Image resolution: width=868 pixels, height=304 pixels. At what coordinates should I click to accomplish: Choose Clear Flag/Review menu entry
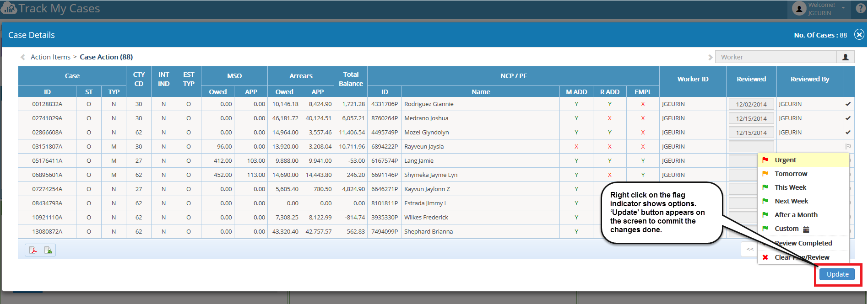803,257
